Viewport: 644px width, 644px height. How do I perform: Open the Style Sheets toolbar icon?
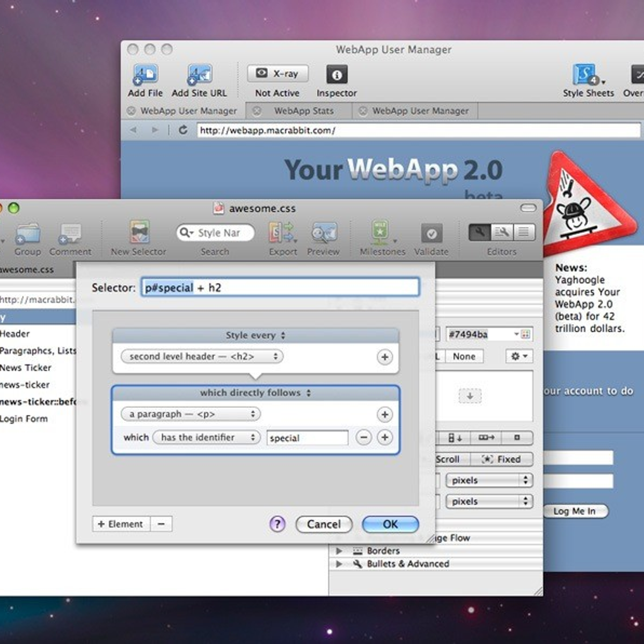click(586, 75)
